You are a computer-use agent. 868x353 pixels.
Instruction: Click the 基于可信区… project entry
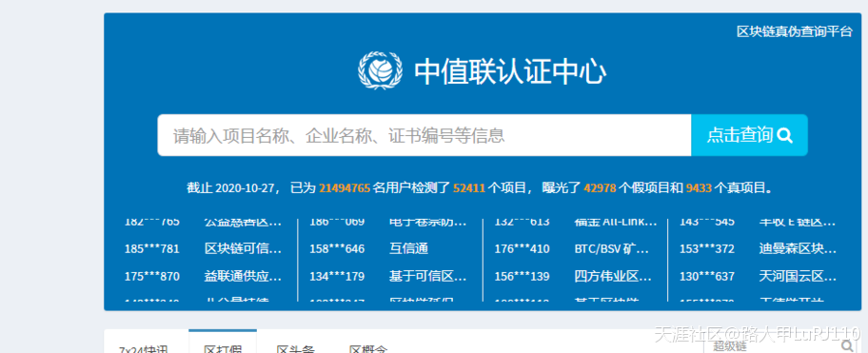(x=428, y=276)
